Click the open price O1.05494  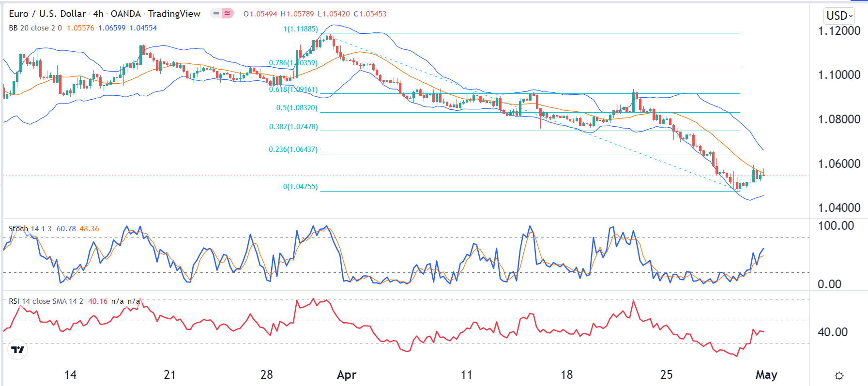(260, 14)
